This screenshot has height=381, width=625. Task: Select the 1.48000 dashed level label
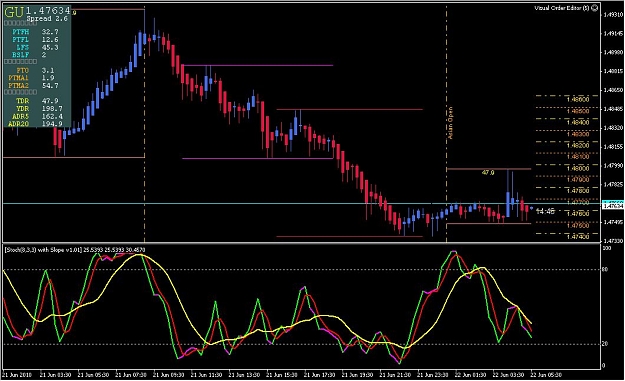click(578, 169)
